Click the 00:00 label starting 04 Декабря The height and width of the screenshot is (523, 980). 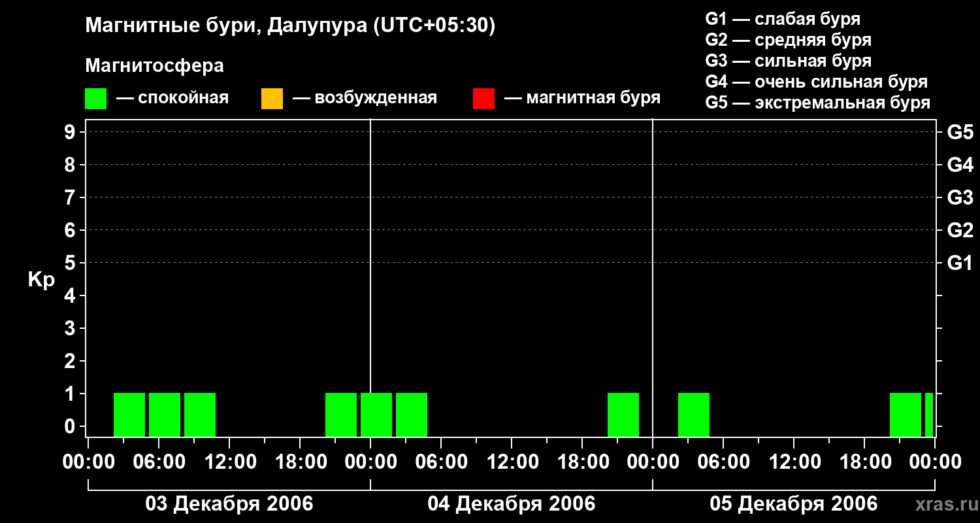370,462
